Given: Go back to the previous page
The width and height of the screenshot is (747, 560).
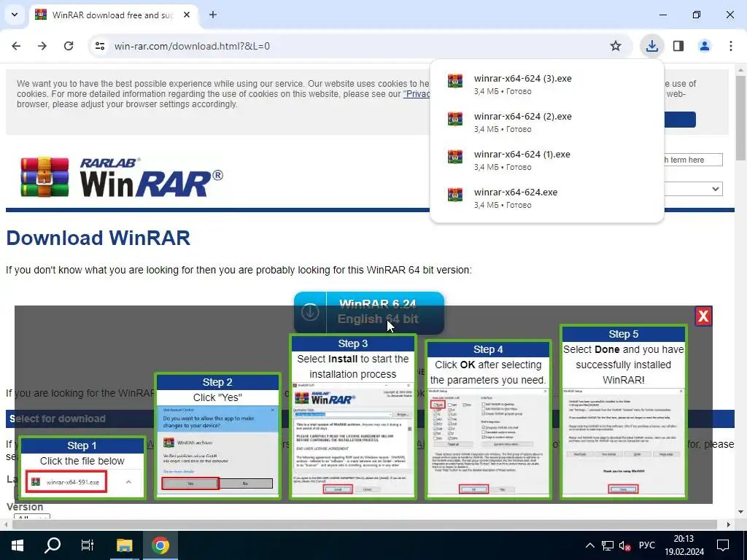Looking at the screenshot, I should coord(16,46).
